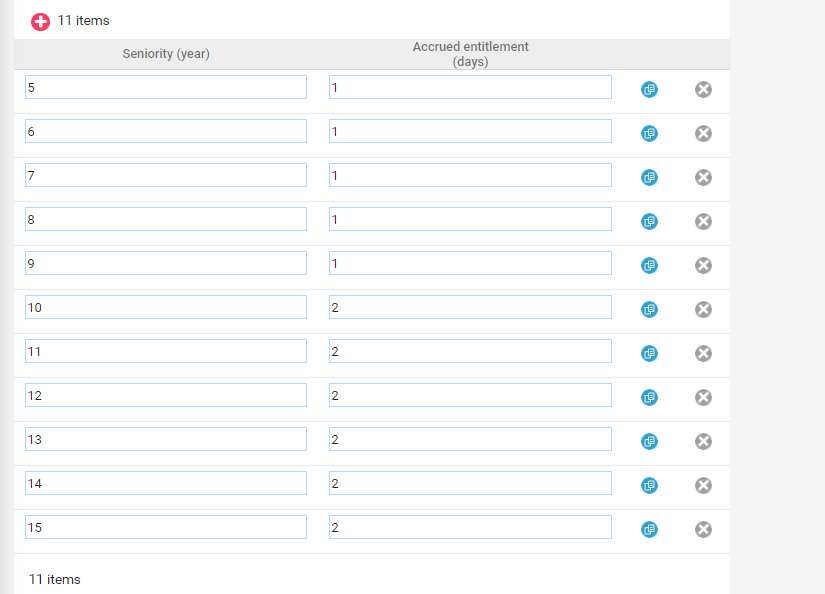Click the bottom 11 items count label
The image size is (825, 594).
[55, 579]
